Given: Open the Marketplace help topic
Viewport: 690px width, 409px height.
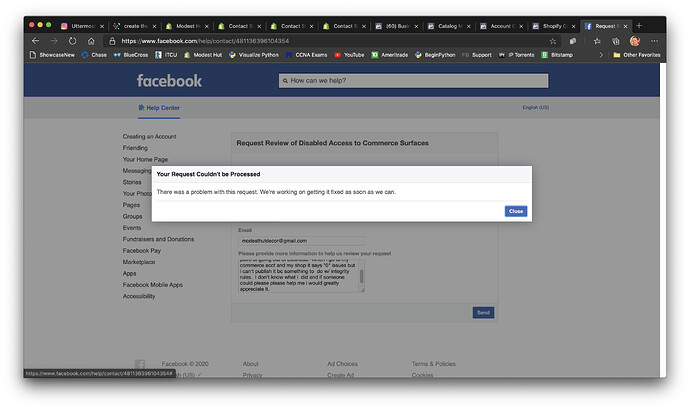Looking at the screenshot, I should pos(139,262).
